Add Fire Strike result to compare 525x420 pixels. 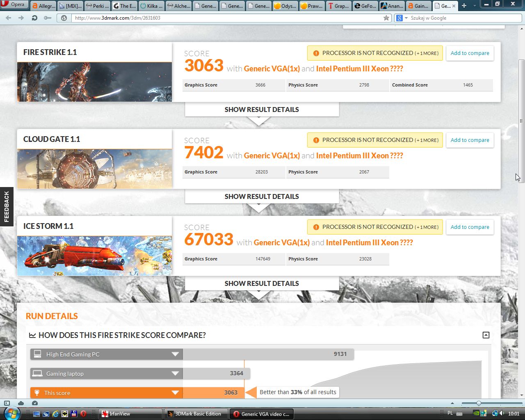pos(470,53)
